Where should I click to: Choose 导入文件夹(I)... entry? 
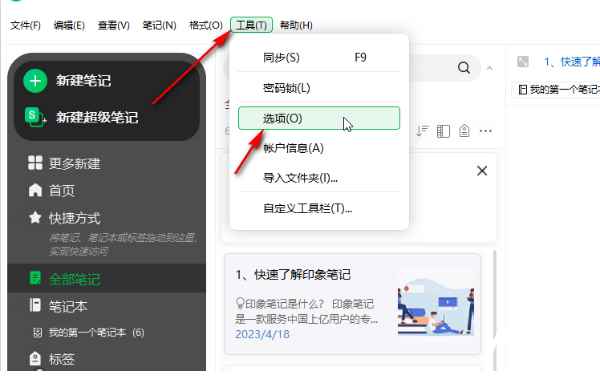319,178
